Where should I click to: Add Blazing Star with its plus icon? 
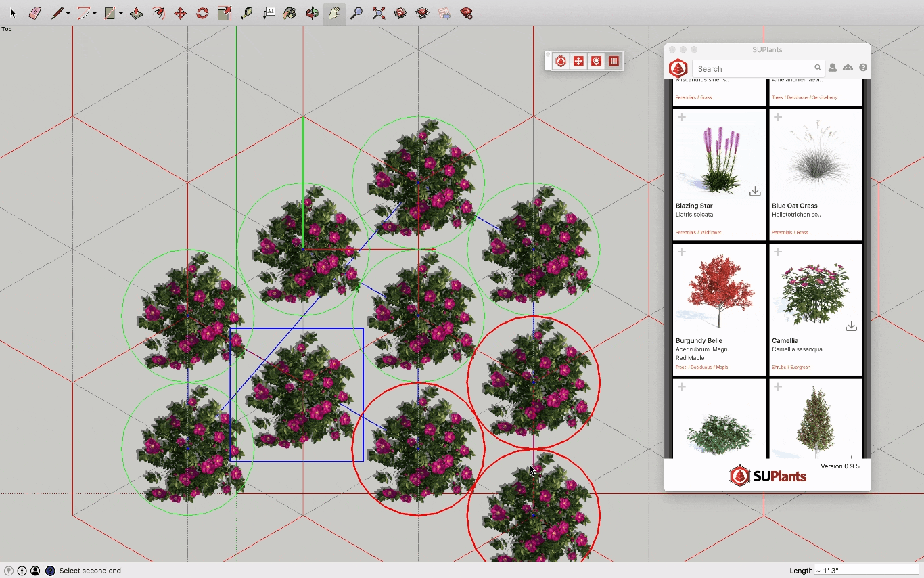click(x=682, y=118)
